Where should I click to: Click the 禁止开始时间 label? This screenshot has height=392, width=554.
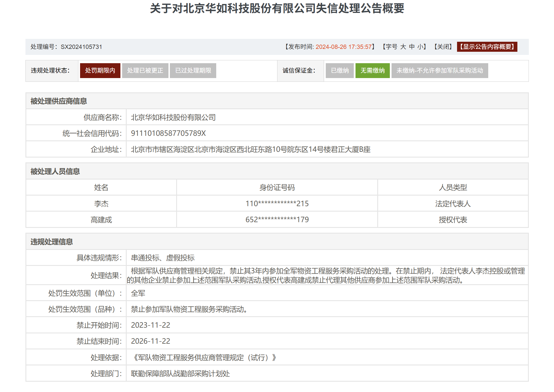click(99, 325)
